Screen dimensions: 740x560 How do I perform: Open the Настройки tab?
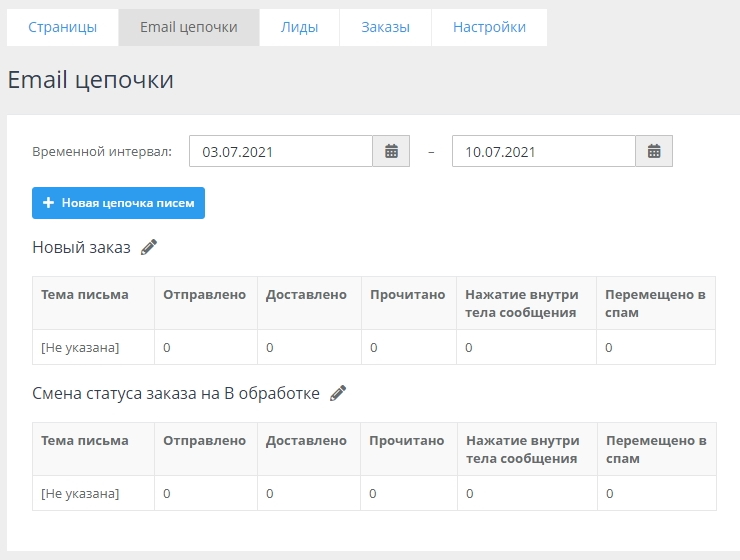point(489,27)
